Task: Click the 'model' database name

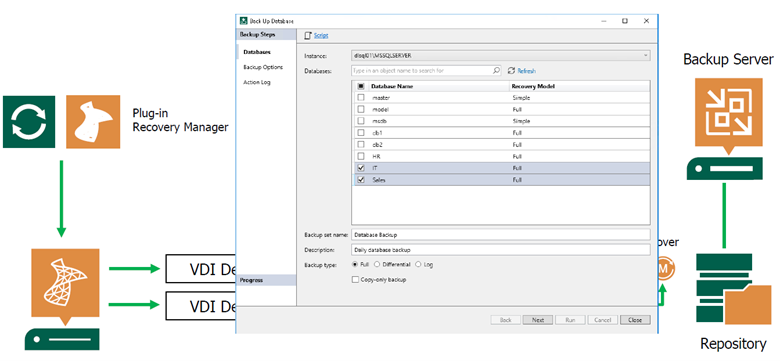Action: (380, 109)
